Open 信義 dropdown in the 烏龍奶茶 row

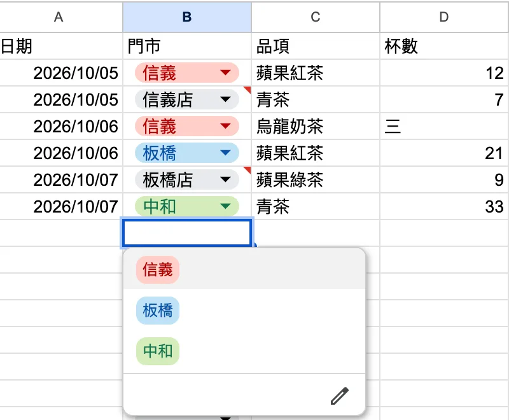225,126
